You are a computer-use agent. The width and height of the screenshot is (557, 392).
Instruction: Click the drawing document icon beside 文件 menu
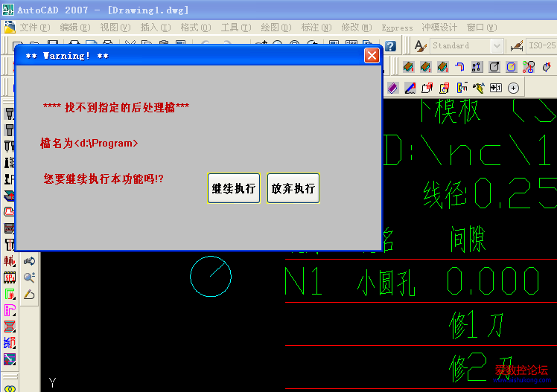(10, 28)
